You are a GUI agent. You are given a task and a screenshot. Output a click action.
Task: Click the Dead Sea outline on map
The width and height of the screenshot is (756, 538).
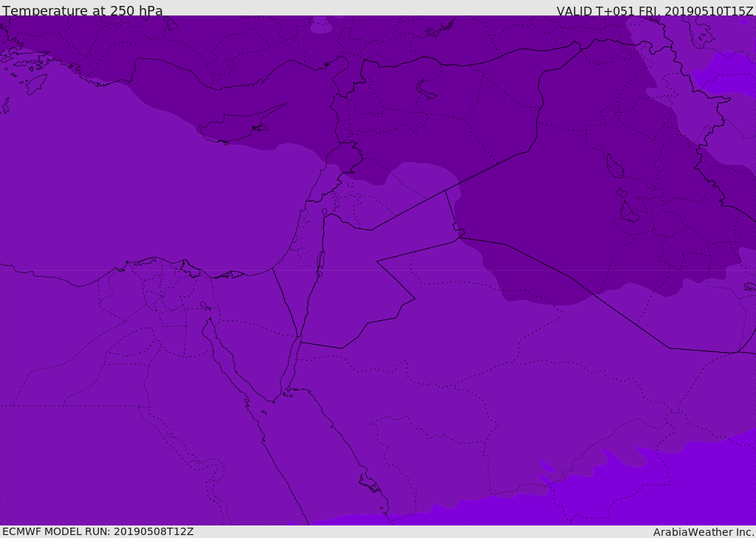click(320, 263)
